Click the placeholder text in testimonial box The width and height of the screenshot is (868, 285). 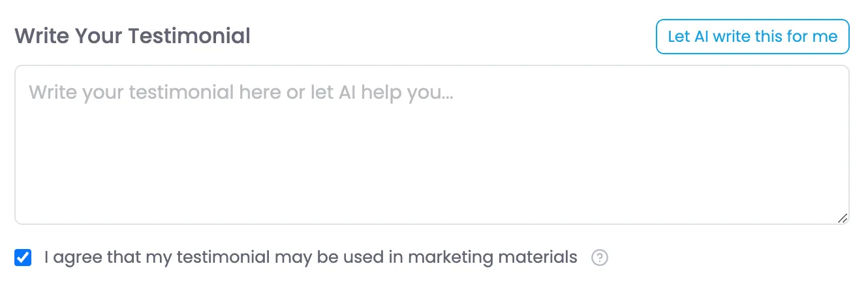[x=241, y=92]
